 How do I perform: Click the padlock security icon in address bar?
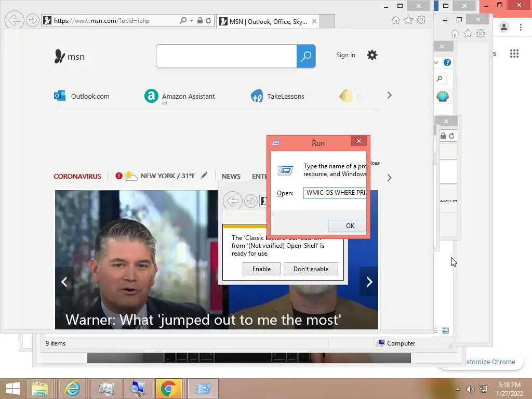click(200, 20)
